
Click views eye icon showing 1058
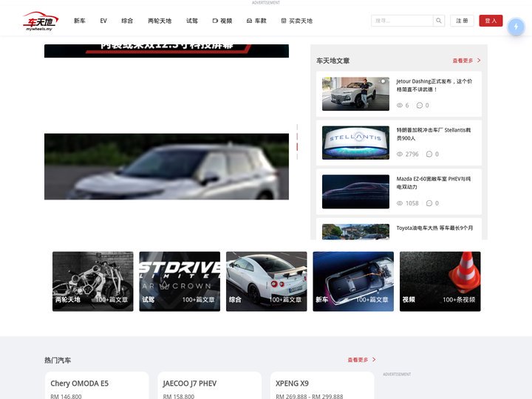click(x=400, y=203)
